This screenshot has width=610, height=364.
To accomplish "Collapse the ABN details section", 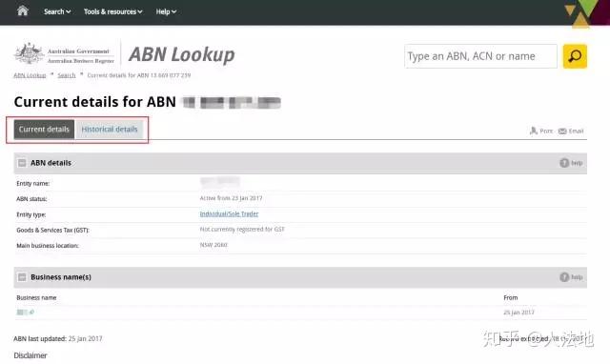I will pos(22,163).
